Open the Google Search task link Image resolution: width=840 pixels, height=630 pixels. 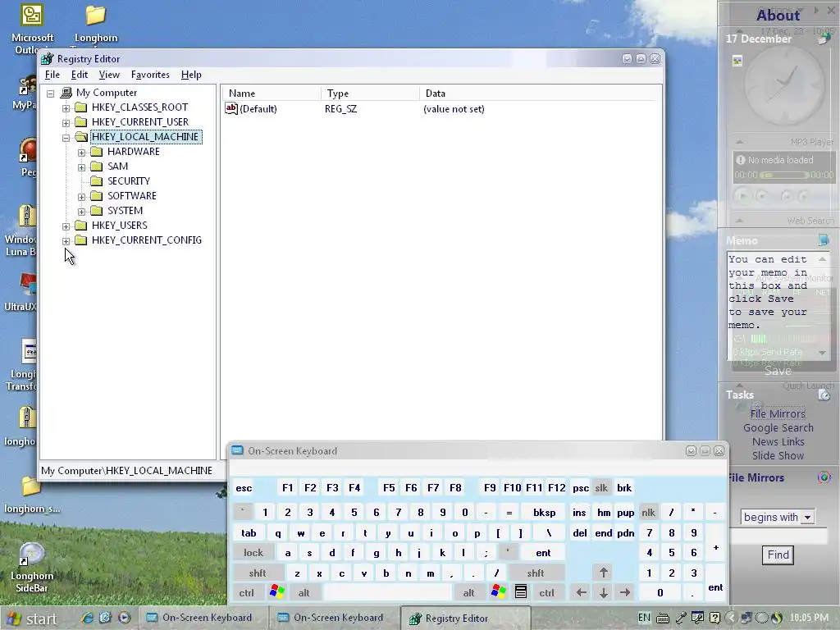778,427
